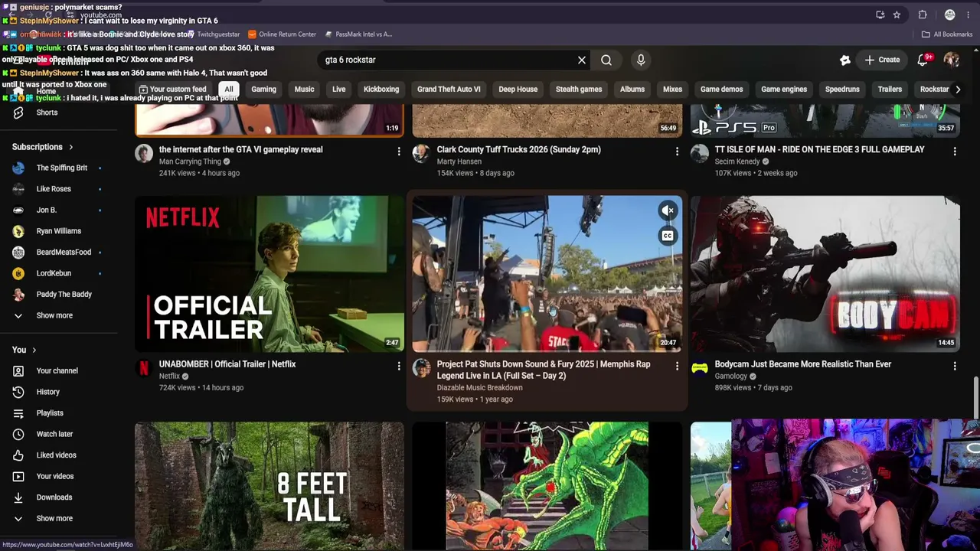980x551 pixels.
Task: Toggle captions on the Project Pat preview
Action: pos(668,236)
